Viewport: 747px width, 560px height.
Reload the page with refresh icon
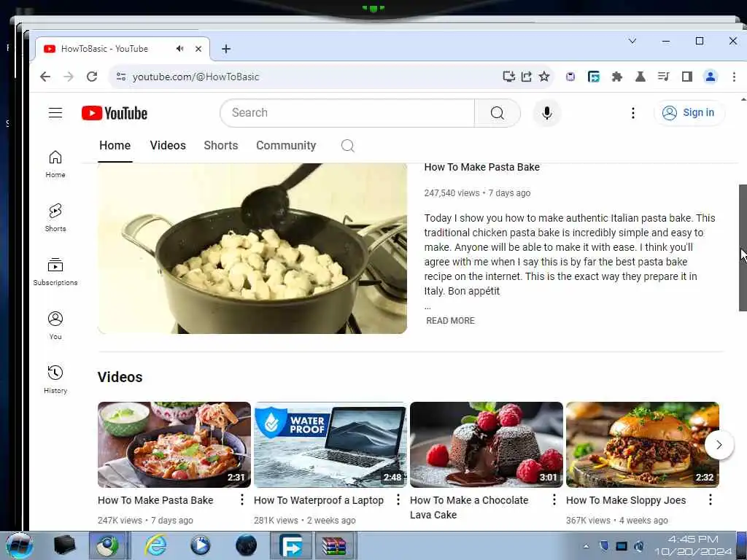(92, 77)
